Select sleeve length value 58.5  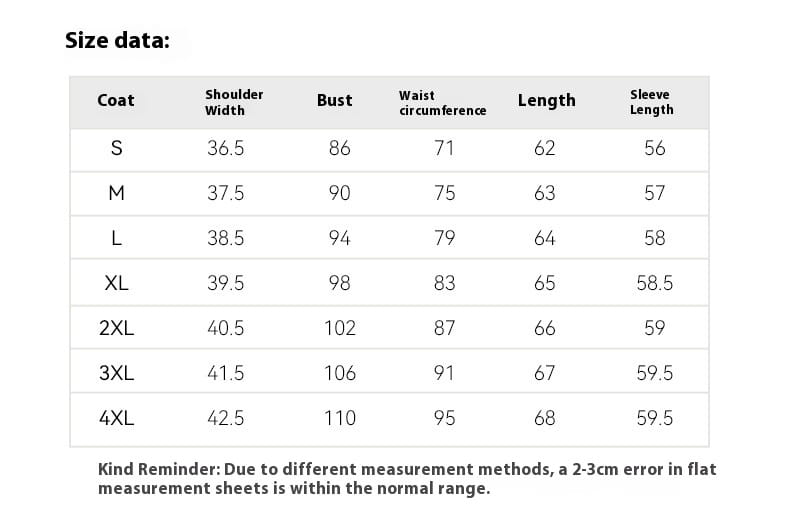(x=655, y=283)
